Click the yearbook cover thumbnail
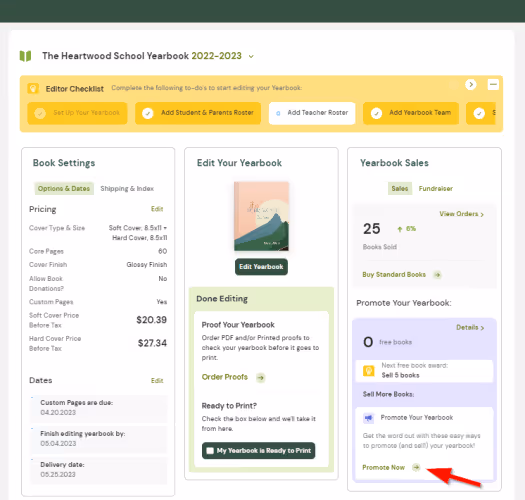Screen dimensions: 525x500 (x=261, y=216)
